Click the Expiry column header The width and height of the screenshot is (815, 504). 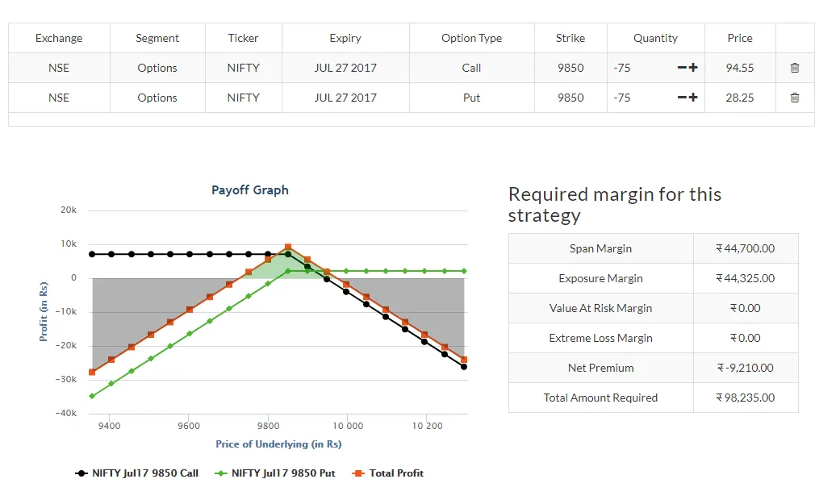pos(345,38)
